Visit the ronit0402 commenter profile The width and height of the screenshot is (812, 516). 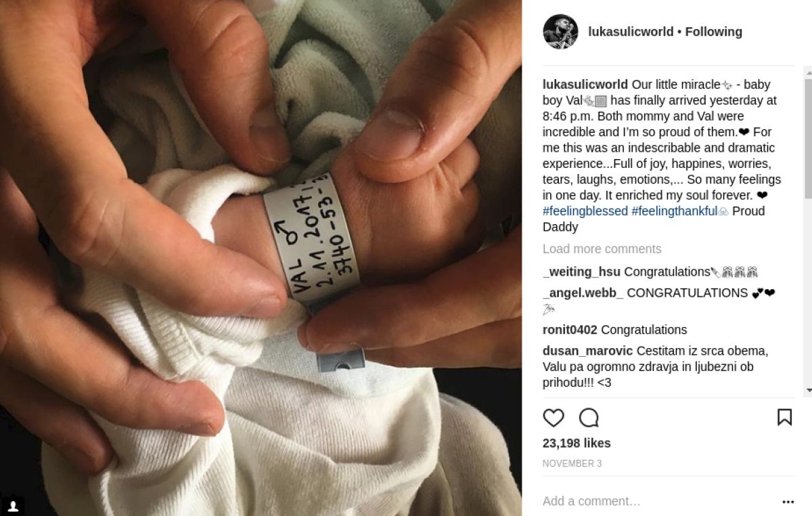(x=570, y=330)
